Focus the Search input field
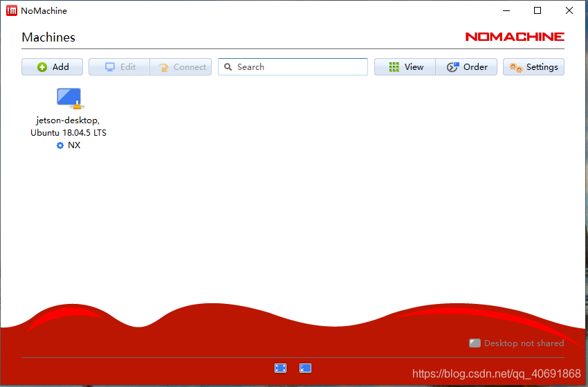This screenshot has height=387, width=588. [293, 67]
